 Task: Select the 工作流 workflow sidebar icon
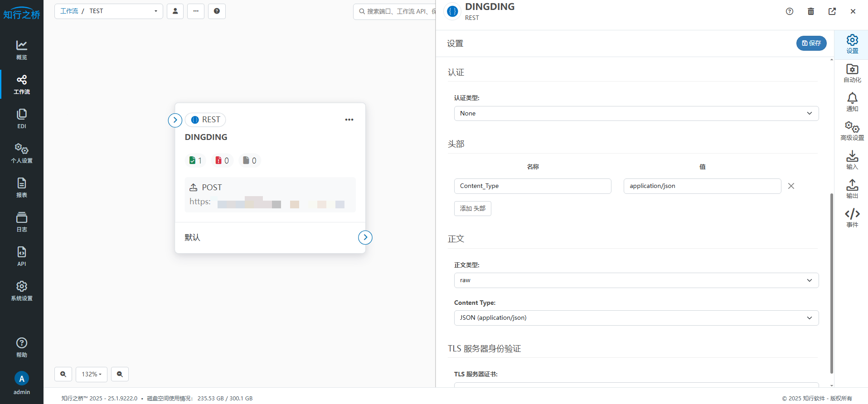click(x=22, y=84)
